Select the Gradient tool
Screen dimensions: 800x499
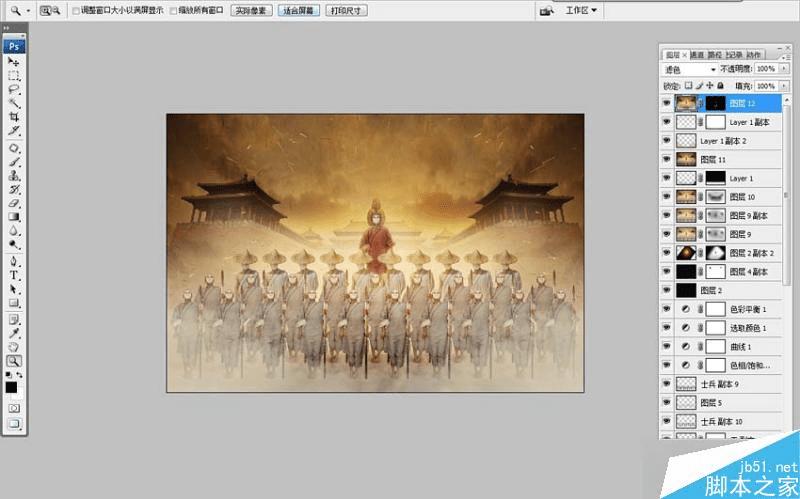pos(14,217)
